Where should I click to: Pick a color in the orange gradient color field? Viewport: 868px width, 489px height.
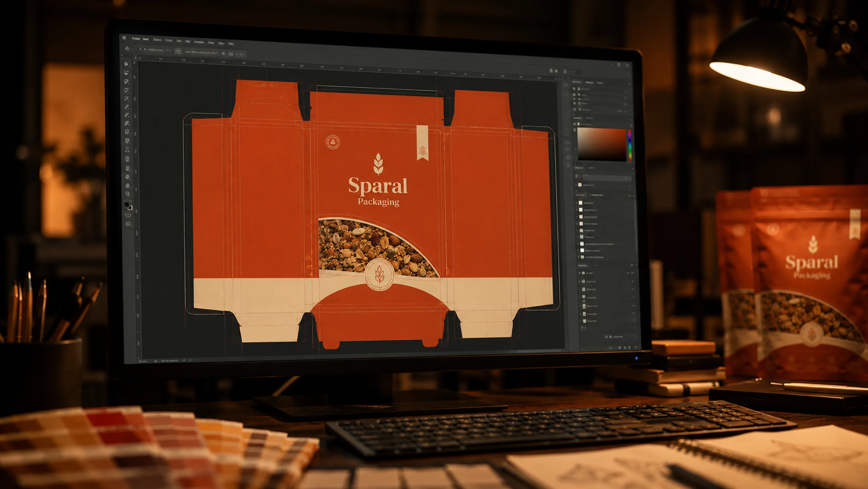[602, 144]
